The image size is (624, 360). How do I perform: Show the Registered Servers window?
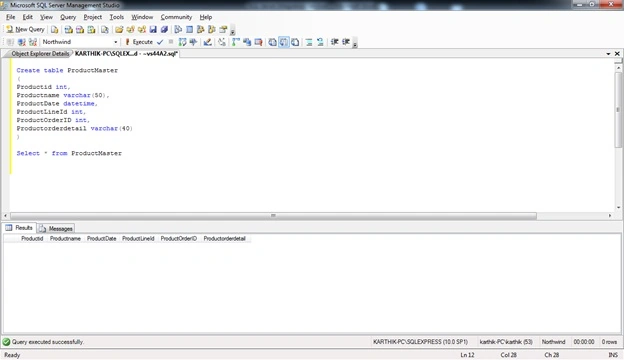pos(178,29)
